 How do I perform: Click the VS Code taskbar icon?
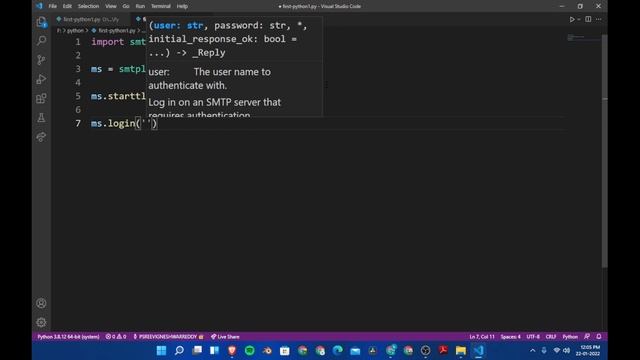tap(478, 350)
